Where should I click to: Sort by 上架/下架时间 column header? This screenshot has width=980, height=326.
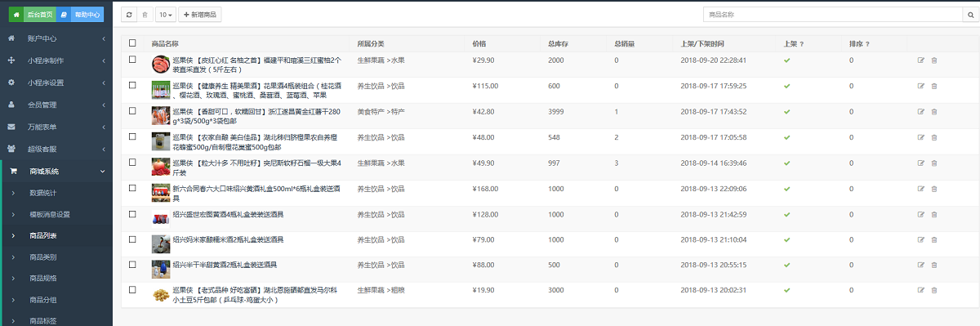[702, 43]
